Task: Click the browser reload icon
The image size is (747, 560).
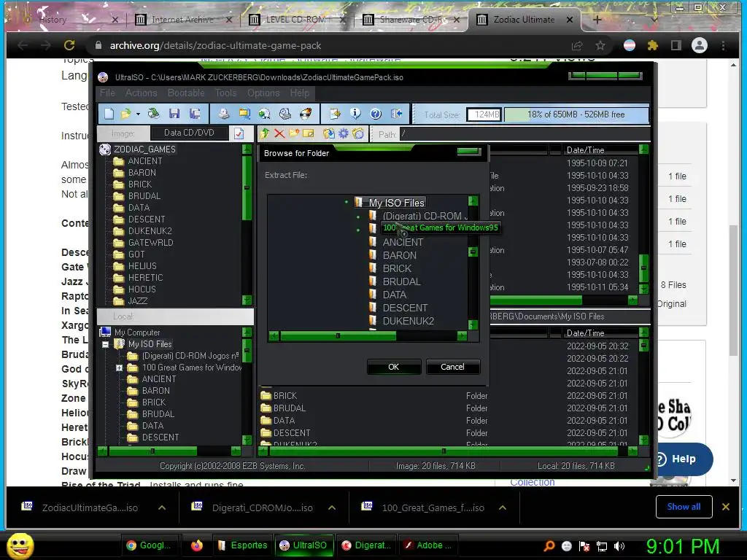Action: coord(69,45)
